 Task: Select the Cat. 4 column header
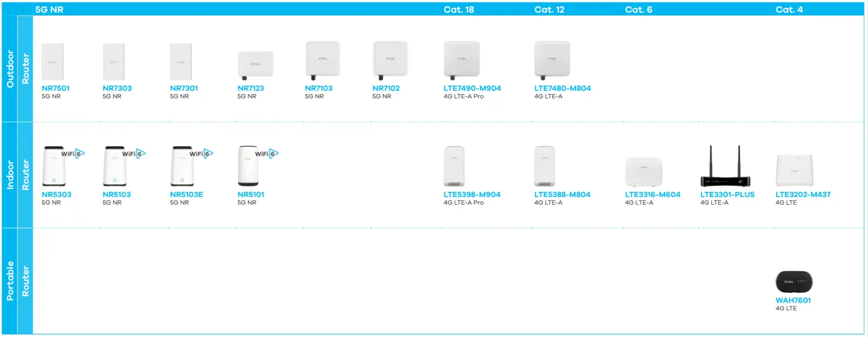click(x=789, y=9)
